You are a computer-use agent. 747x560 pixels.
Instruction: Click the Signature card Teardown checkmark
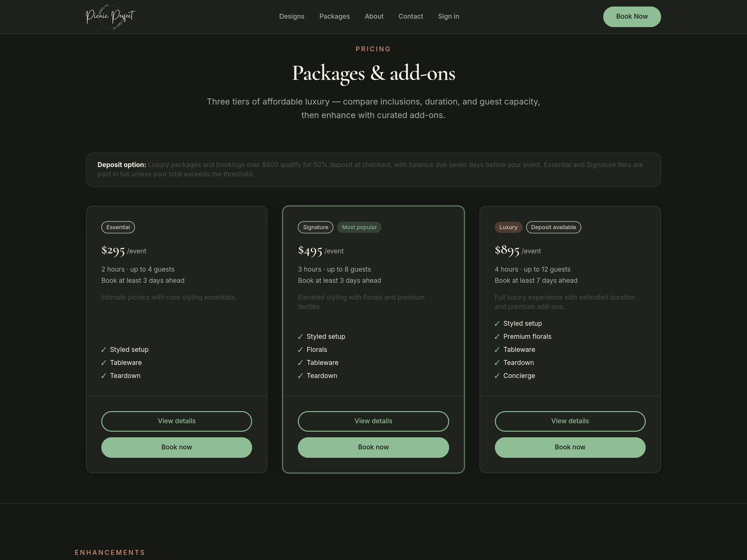pos(300,376)
